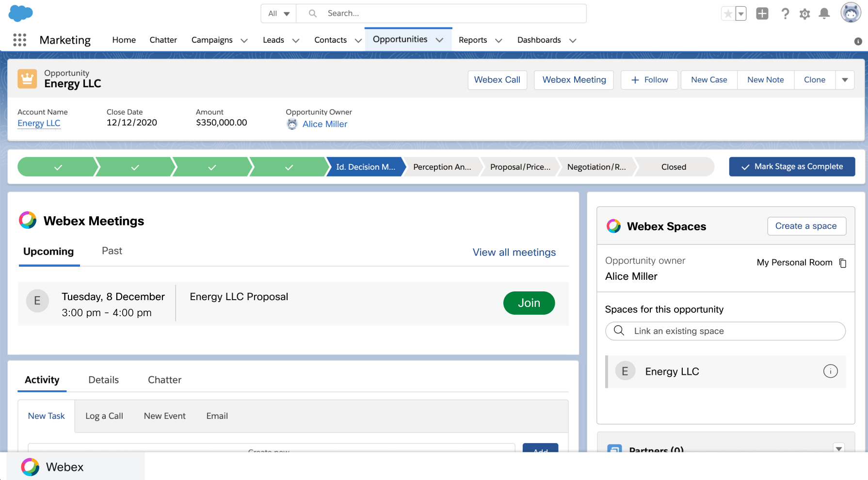This screenshot has height=480, width=868.
Task: Open the New Event tab
Action: [165, 416]
